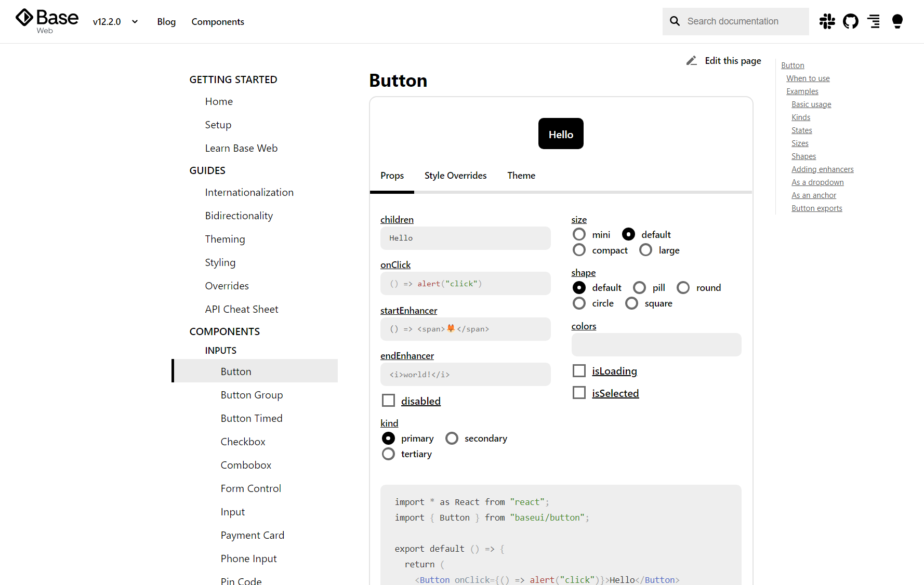Open the GitHub repository icon
Image resolution: width=924 pixels, height=585 pixels.
pos(850,21)
